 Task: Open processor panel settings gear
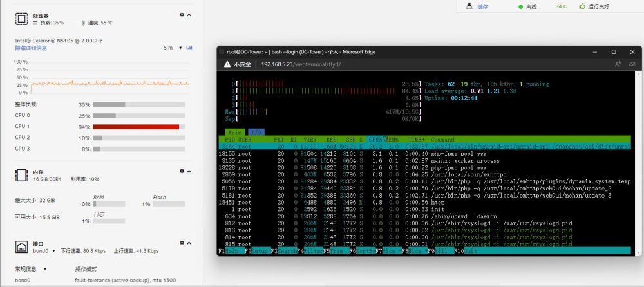coord(182,15)
